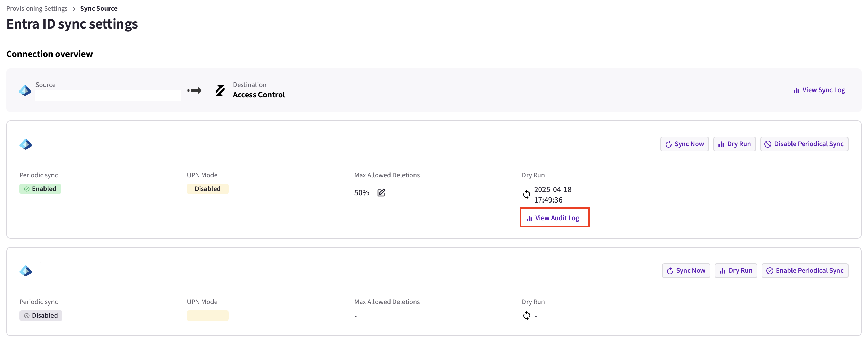Click Sync Now in the enabled sync card
Image resolution: width=868 pixels, height=348 pixels.
684,144
